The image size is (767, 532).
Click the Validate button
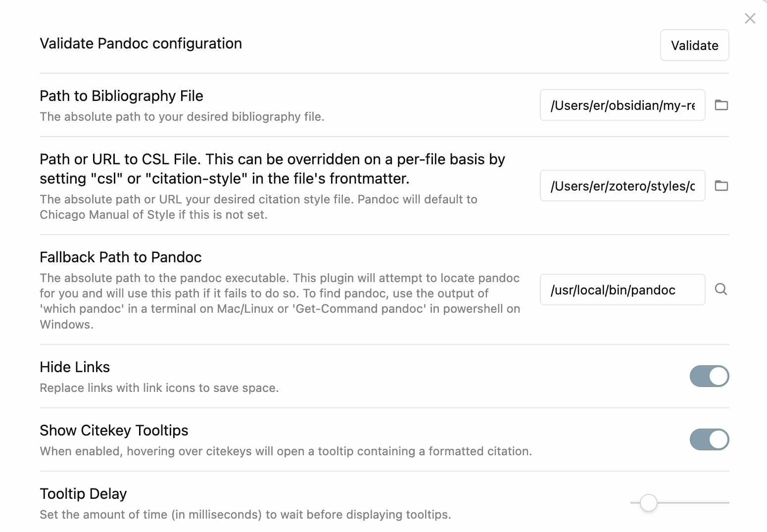[x=694, y=45]
